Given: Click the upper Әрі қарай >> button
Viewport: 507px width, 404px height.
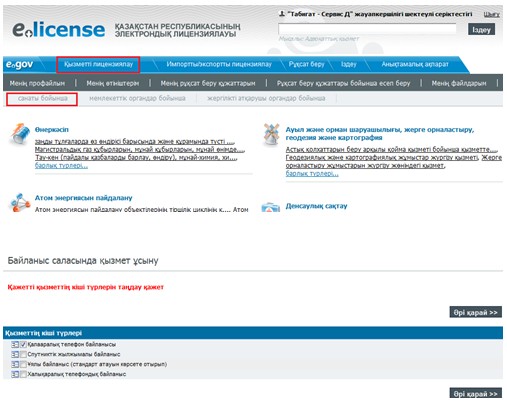Looking at the screenshot, I should click(x=476, y=312).
